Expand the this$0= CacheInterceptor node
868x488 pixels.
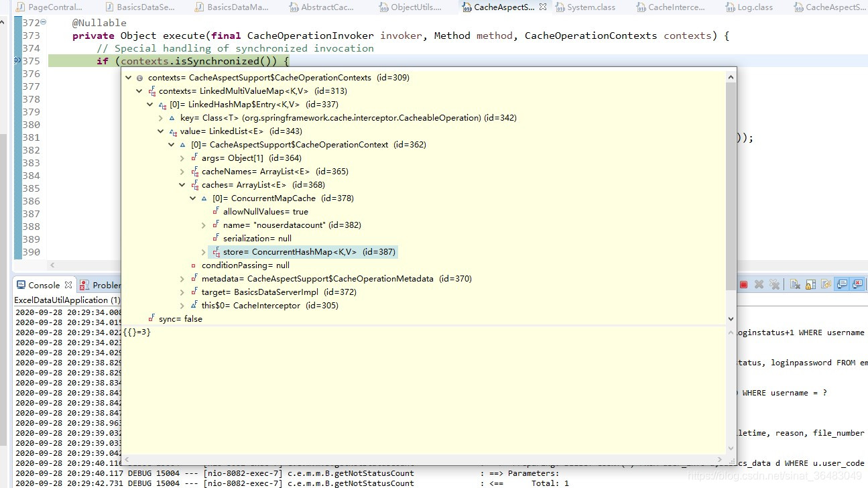[182, 306]
